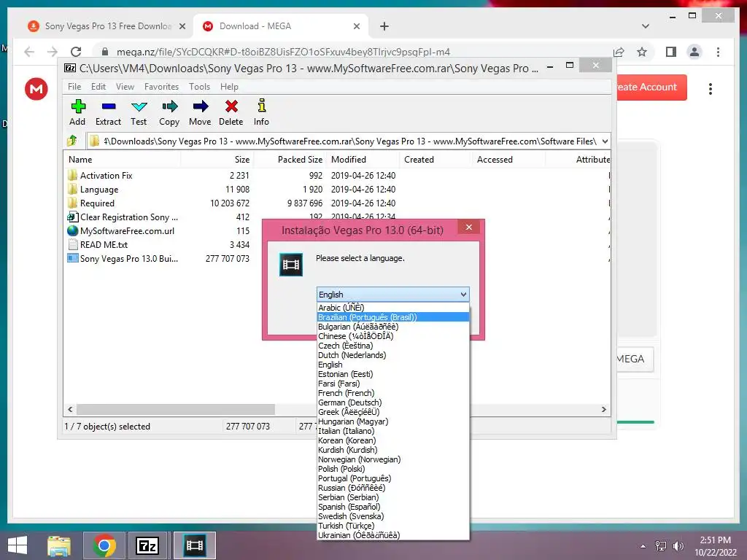The height and width of the screenshot is (560, 747).
Task: Open File Explorer from taskbar
Action: [x=59, y=545]
